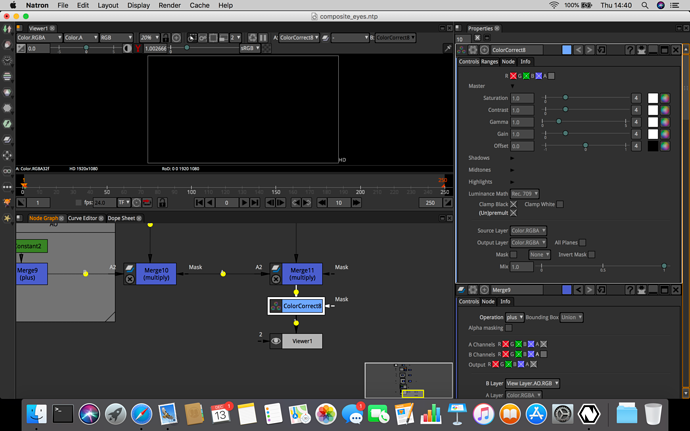Click the ColorCorrect8 help question-mark icon
This screenshot has height=431, width=690.
coord(630,50)
